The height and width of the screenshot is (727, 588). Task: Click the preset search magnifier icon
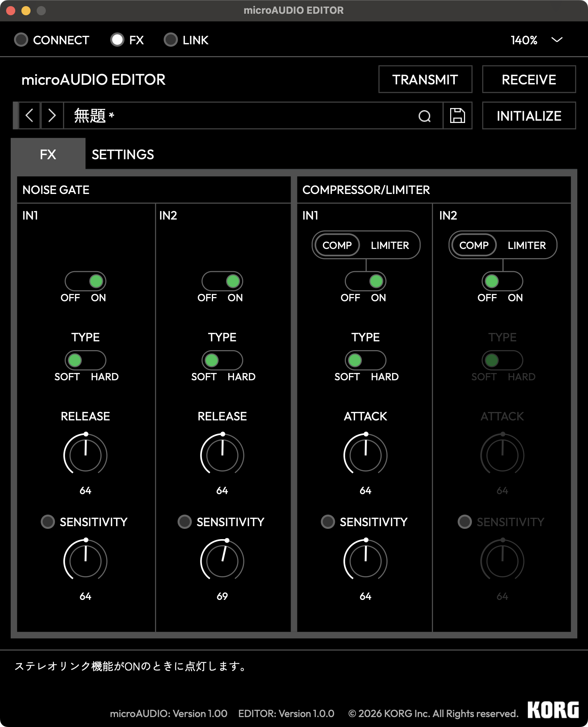(x=424, y=116)
